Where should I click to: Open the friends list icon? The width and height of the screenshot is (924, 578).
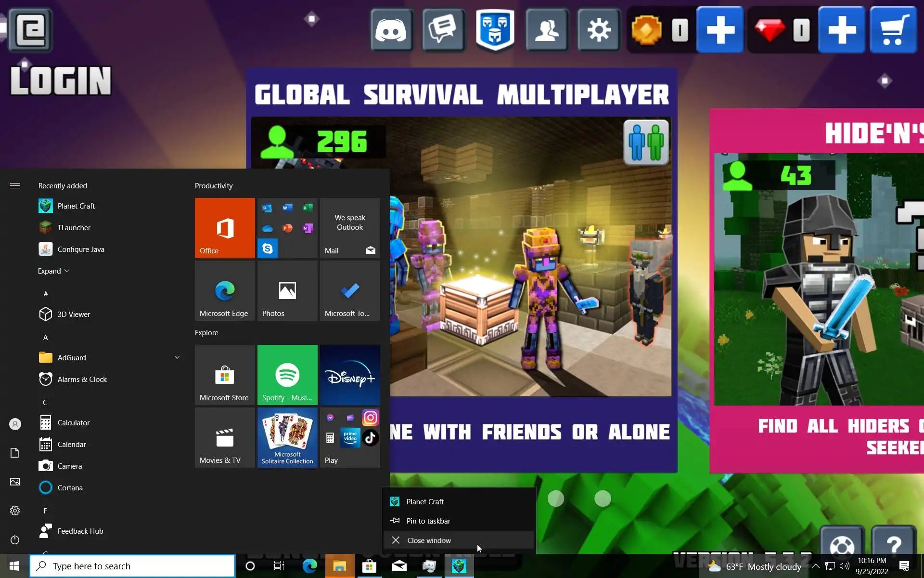pyautogui.click(x=547, y=30)
